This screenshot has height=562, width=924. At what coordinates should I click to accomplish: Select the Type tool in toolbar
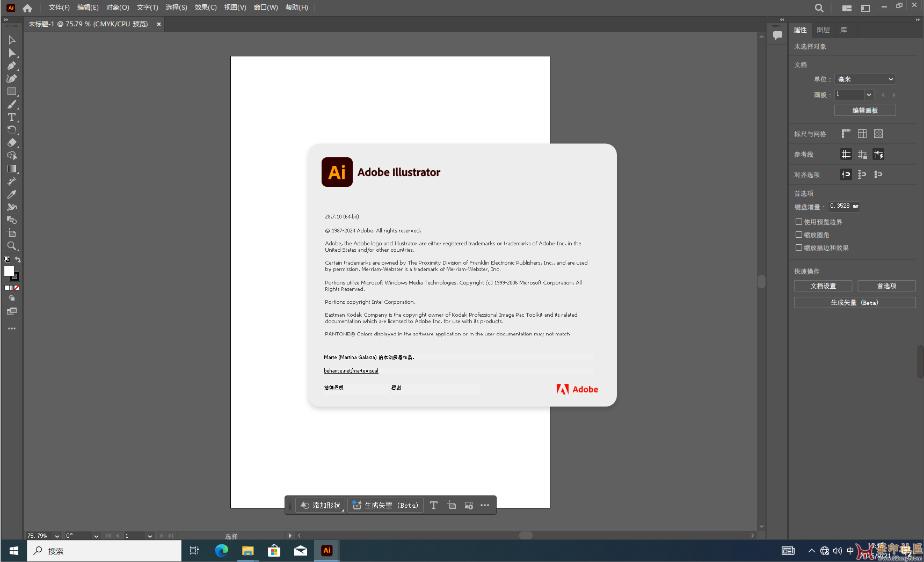click(x=11, y=117)
